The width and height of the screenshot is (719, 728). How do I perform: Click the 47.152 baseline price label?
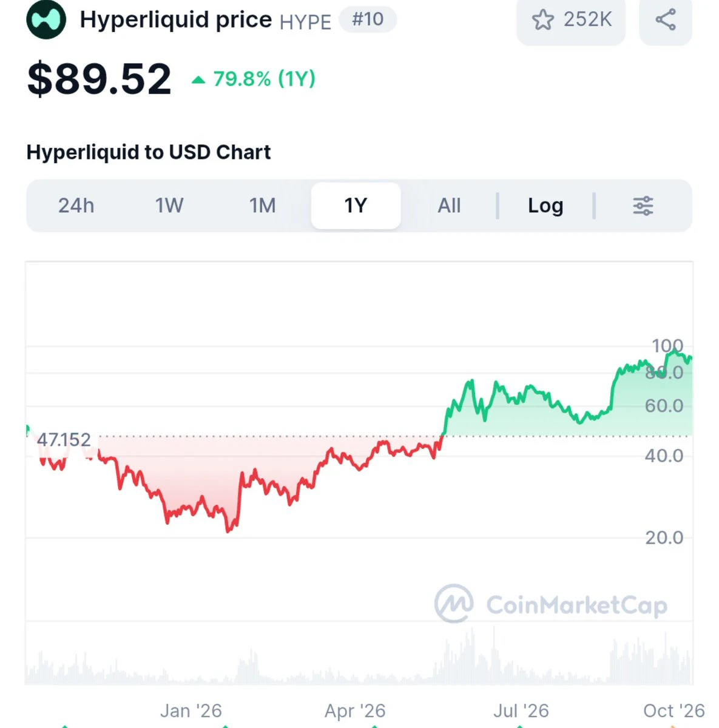(64, 439)
